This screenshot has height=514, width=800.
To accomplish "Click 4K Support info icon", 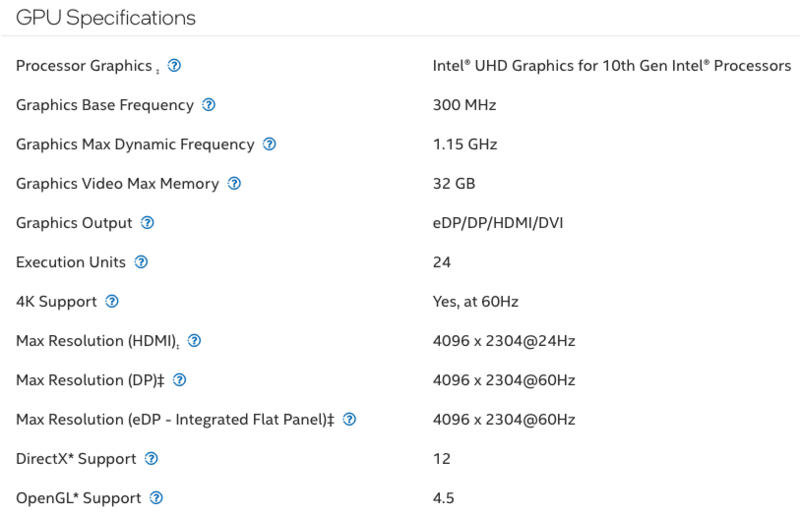I will coord(112,301).
